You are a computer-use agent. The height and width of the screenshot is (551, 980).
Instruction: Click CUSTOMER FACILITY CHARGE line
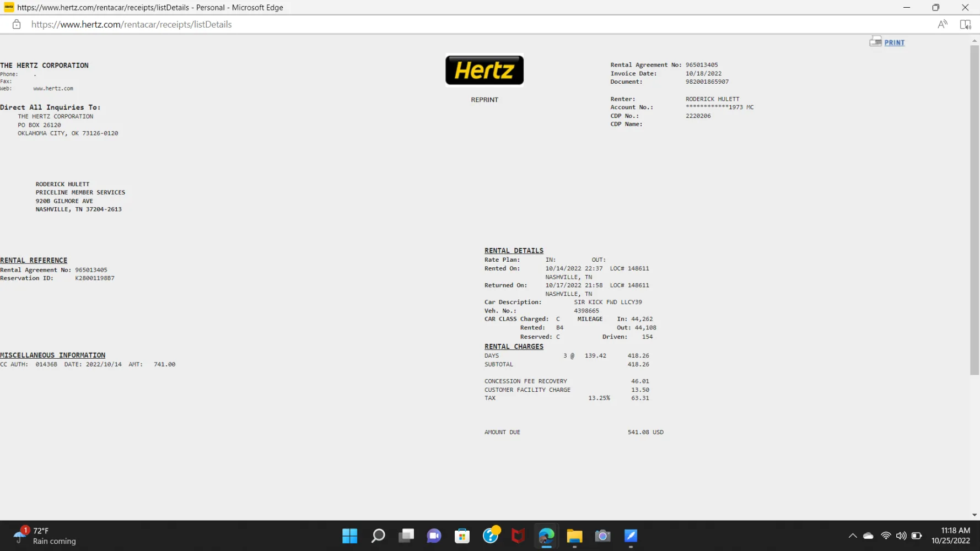567,390
